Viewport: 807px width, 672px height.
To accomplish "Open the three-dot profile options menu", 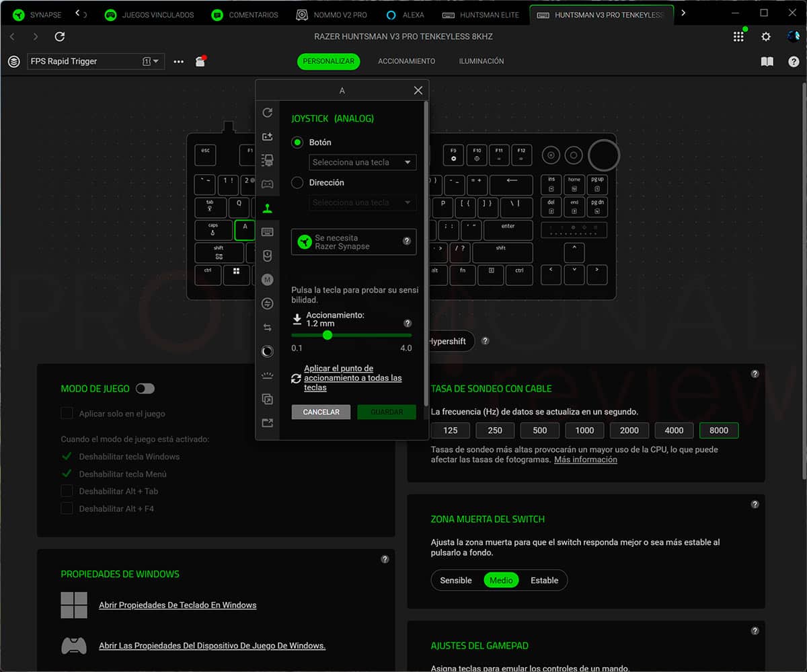I will click(178, 61).
